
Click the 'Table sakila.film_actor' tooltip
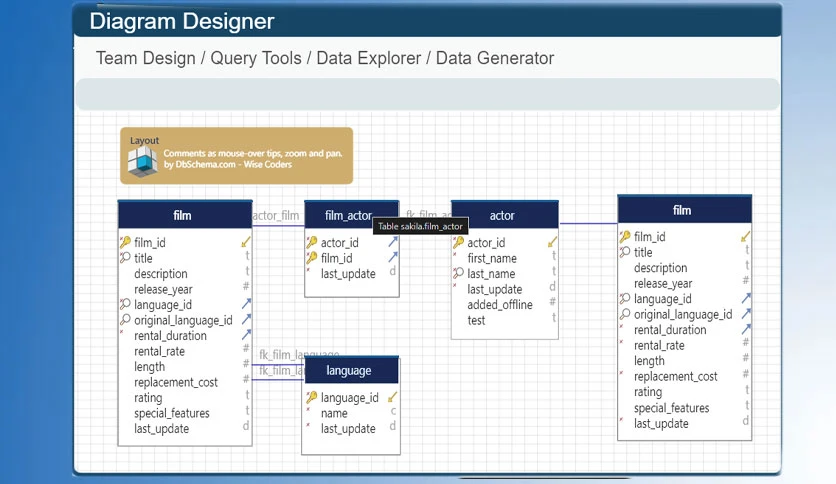[x=420, y=226]
